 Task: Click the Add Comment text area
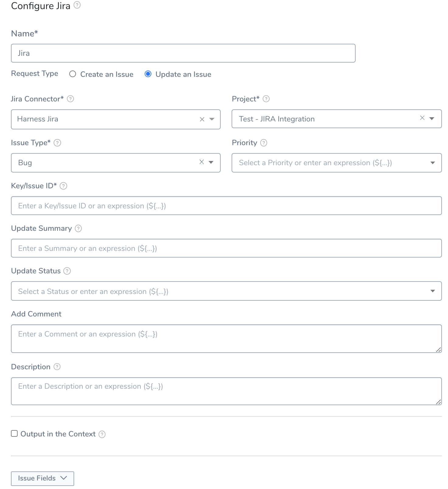click(x=226, y=339)
